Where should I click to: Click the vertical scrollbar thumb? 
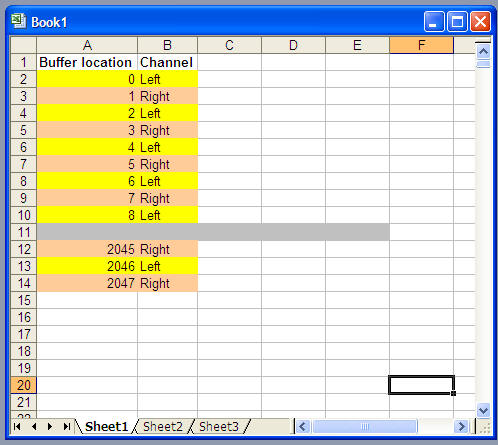(483, 64)
